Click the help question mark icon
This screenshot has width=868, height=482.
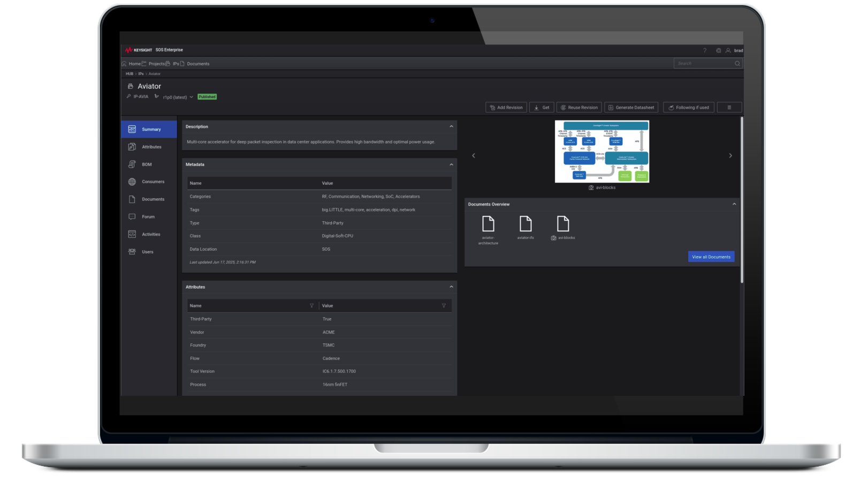pos(705,50)
